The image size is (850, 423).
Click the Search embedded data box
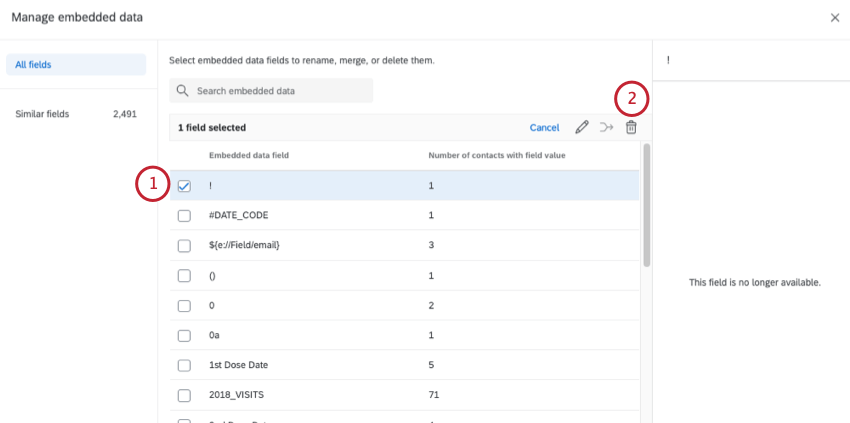tap(280, 91)
